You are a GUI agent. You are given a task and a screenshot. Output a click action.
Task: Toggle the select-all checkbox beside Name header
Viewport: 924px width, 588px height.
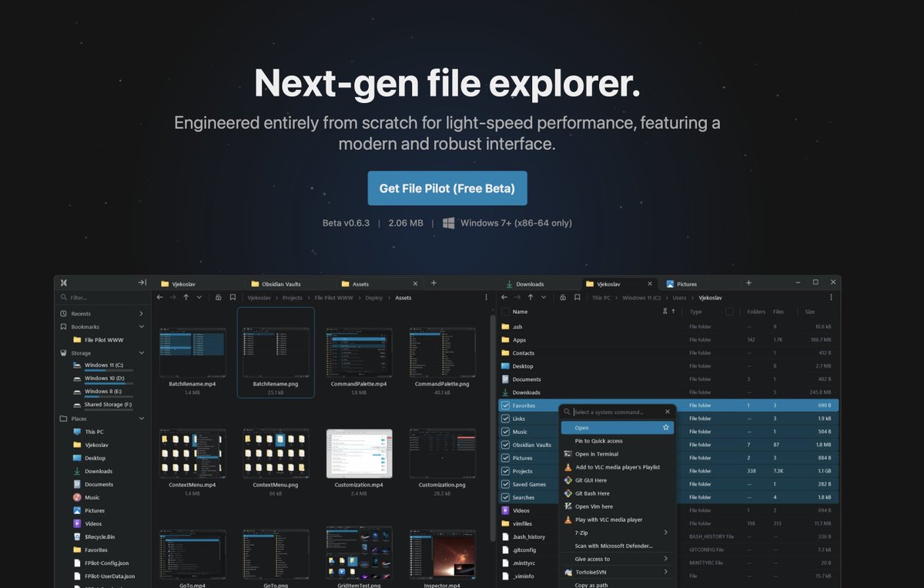[x=505, y=312]
